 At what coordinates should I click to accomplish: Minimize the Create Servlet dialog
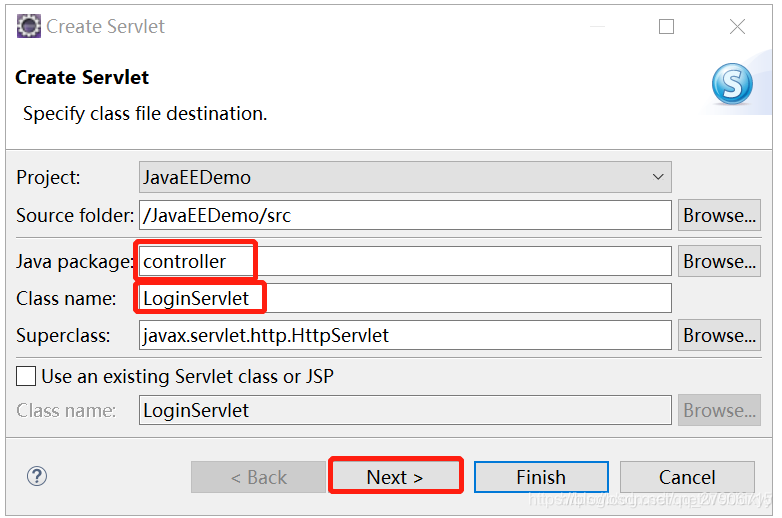[x=597, y=26]
